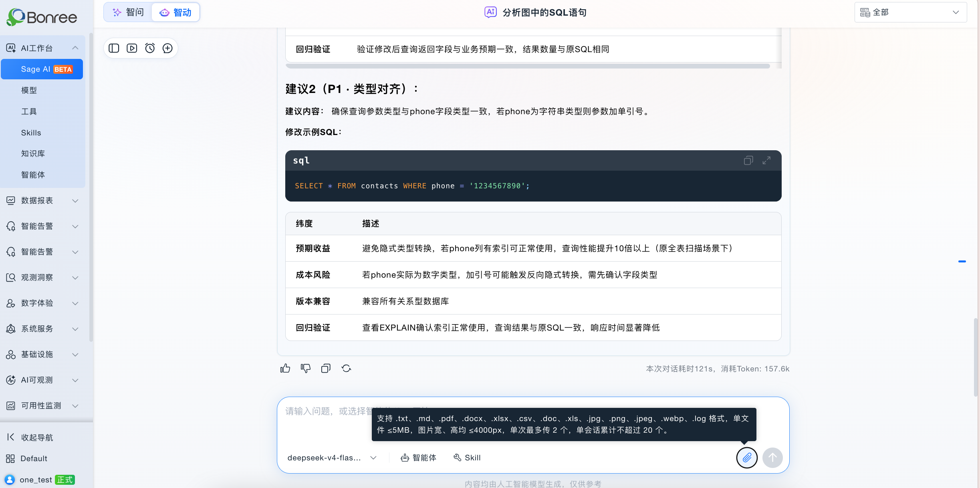
Task: Click the Default workspace grid icon
Action: click(x=10, y=459)
